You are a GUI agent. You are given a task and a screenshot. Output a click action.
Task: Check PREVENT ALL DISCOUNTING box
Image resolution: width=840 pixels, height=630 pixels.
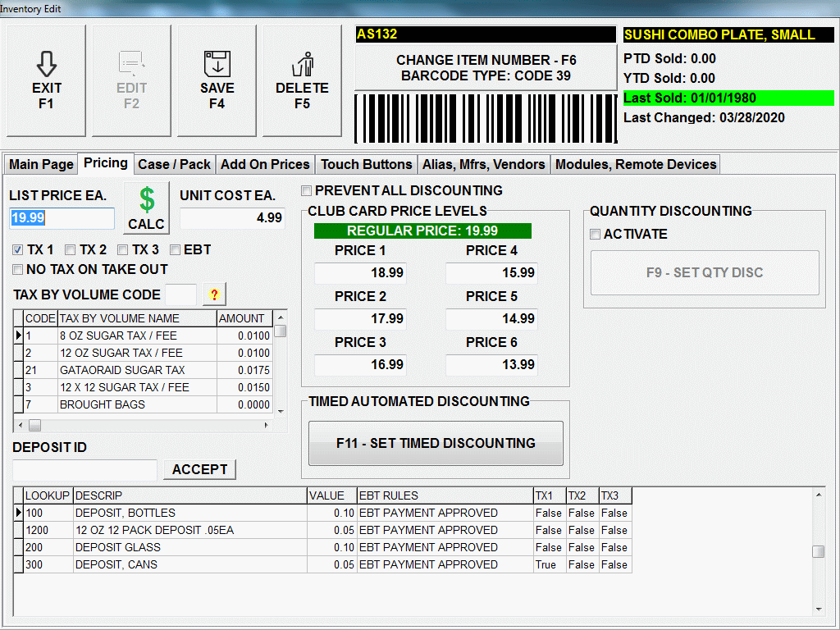(x=307, y=191)
